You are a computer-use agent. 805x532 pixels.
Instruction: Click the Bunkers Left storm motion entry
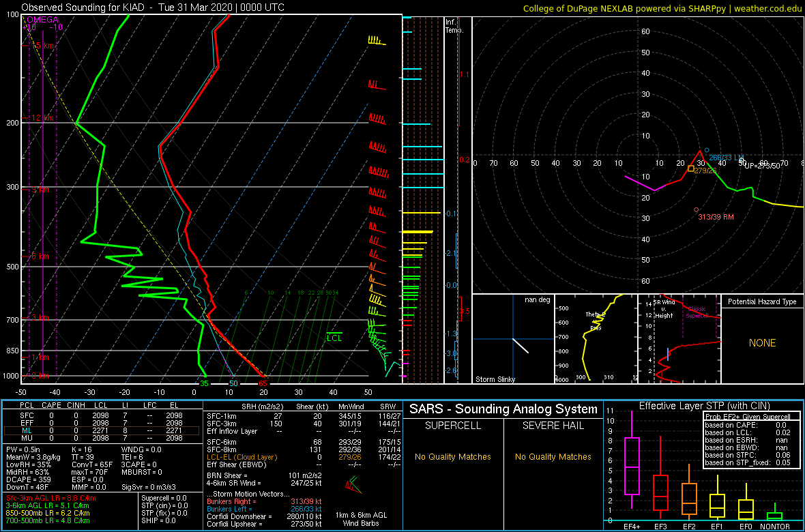point(265,509)
